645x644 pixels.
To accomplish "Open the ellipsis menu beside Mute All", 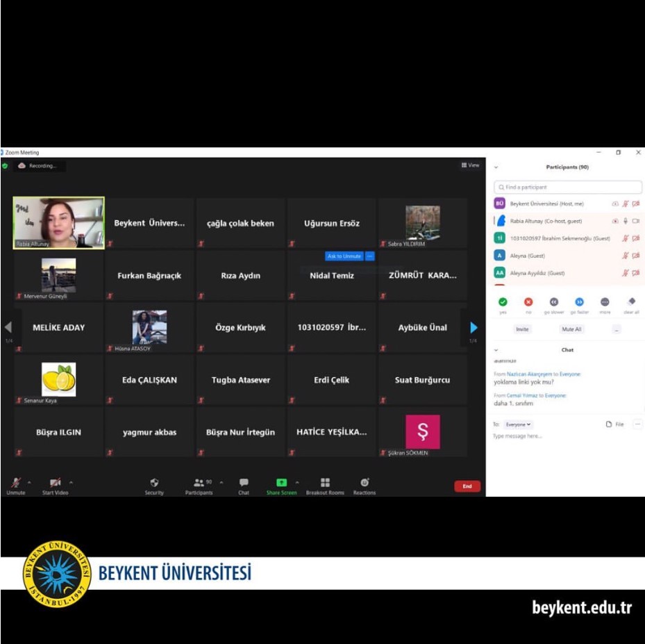I will [617, 329].
